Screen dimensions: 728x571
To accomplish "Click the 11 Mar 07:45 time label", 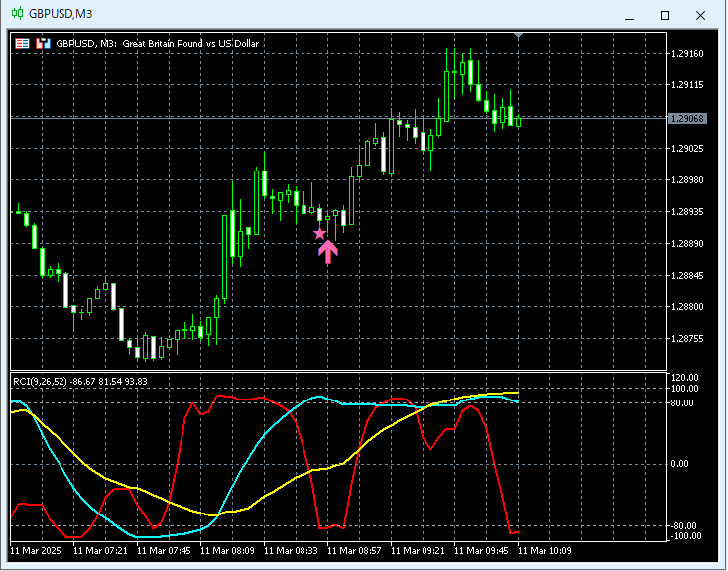I will coord(164,551).
